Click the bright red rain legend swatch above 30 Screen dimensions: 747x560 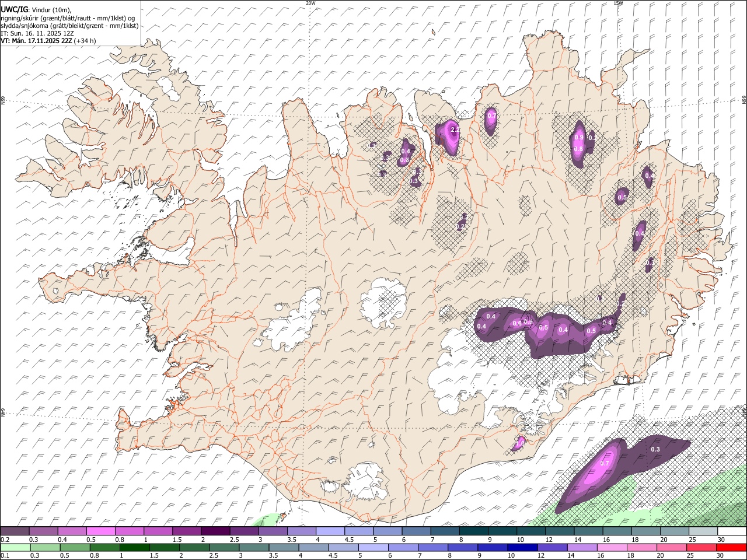click(731, 548)
